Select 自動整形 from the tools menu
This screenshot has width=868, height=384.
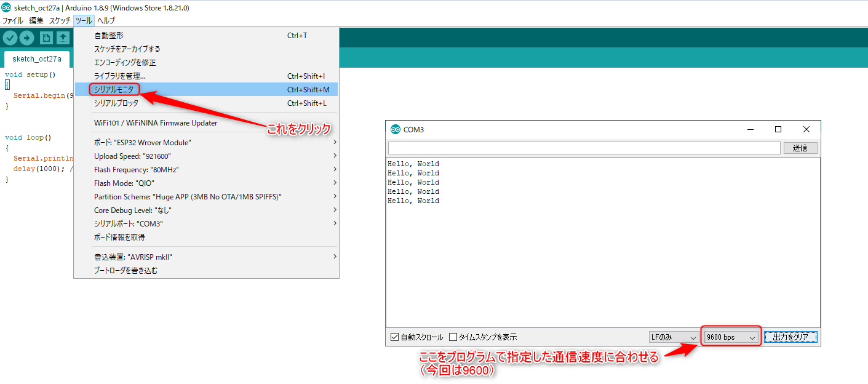[207, 35]
